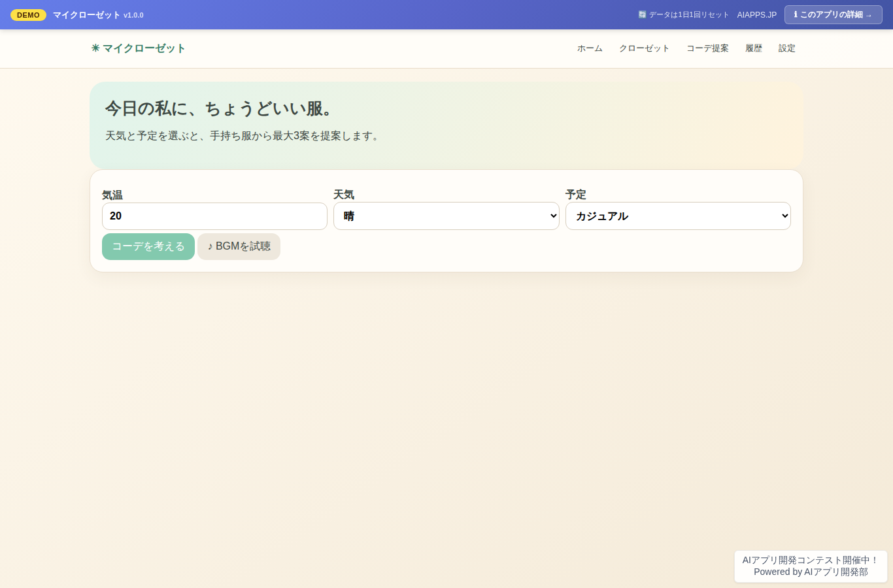The width and height of the screenshot is (893, 588).
Task: Open the ホーム nav link
Action: 590,48
